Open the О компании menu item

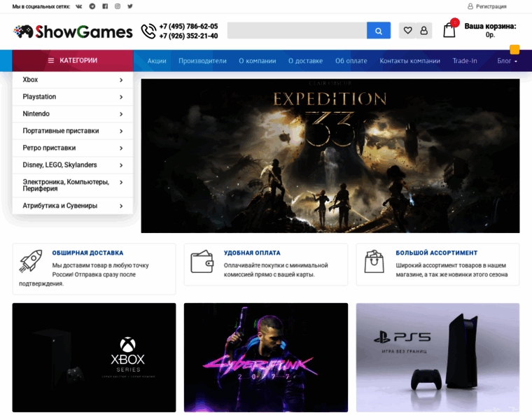tap(257, 61)
